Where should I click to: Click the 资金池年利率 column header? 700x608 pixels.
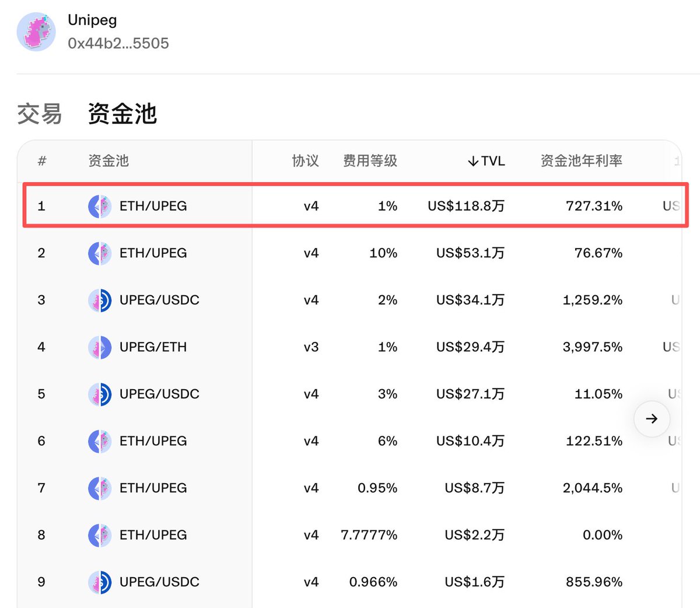pos(582,161)
